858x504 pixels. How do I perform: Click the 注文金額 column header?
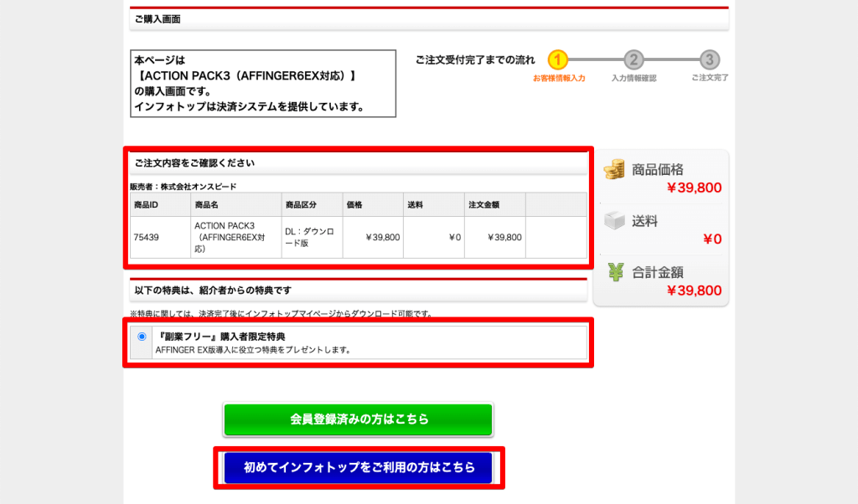(x=483, y=204)
